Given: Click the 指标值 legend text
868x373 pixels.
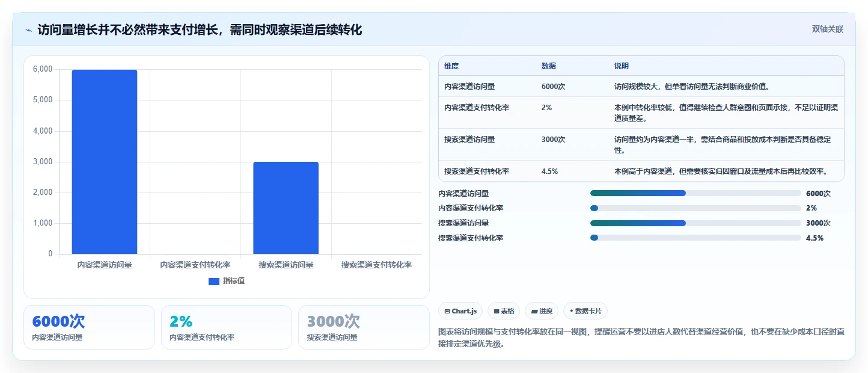Looking at the screenshot, I should 234,281.
